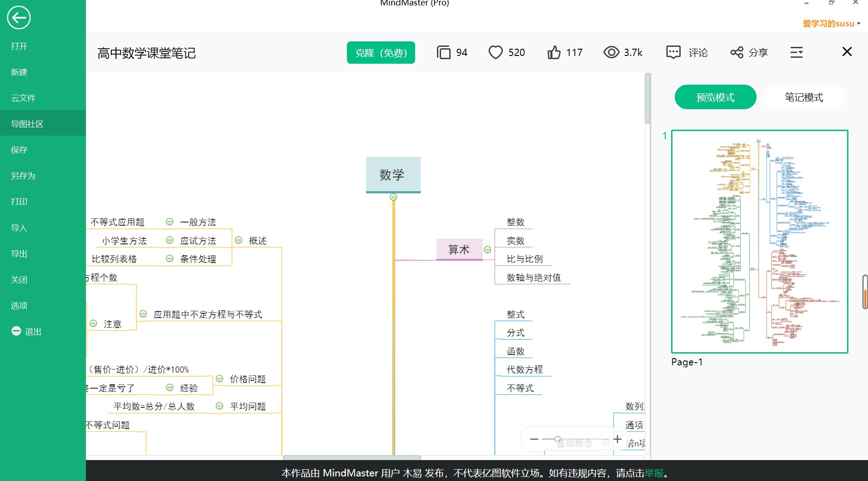Favorite the map with heart icon
This screenshot has height=481, width=868.
point(496,52)
